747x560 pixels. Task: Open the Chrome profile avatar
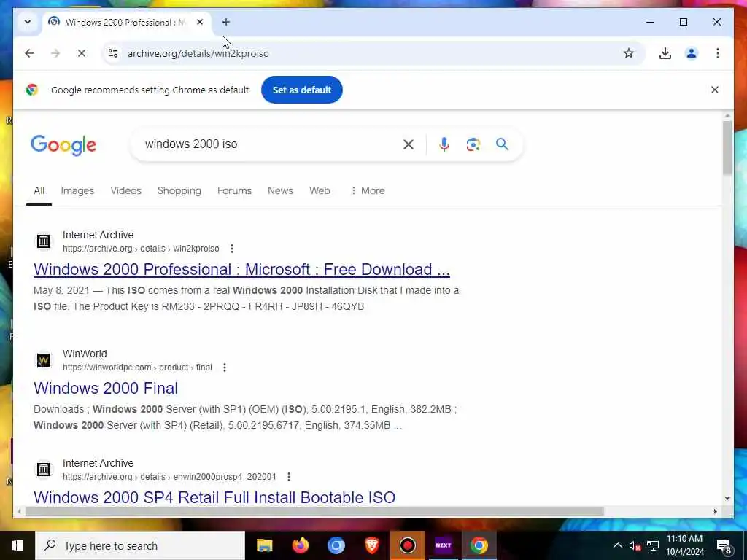[x=692, y=53]
